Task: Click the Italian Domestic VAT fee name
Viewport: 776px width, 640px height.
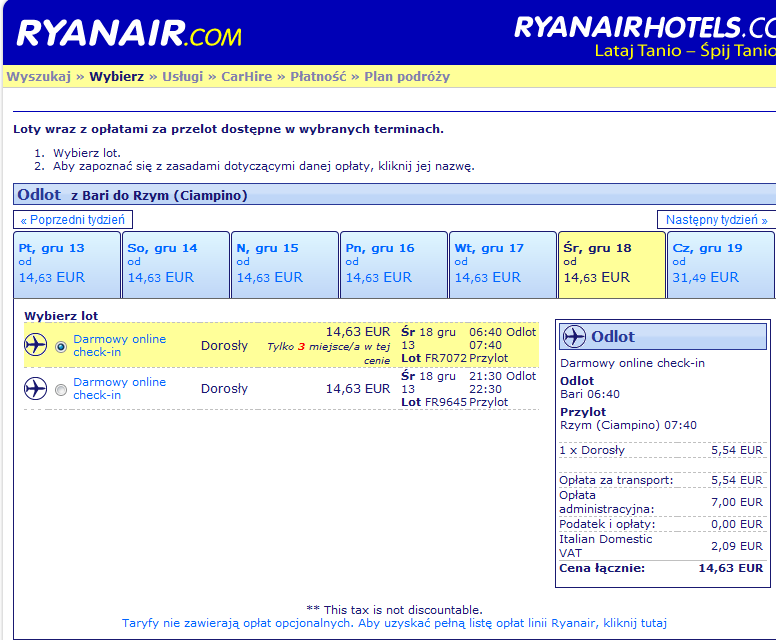Action: tap(606, 546)
